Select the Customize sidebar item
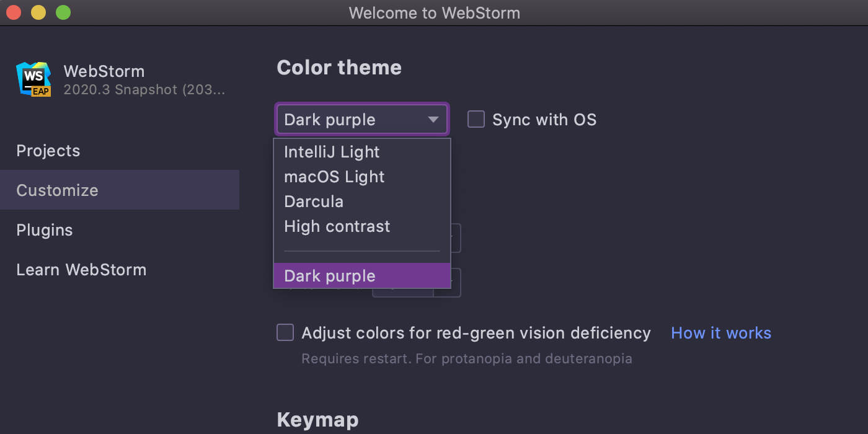 coord(57,190)
